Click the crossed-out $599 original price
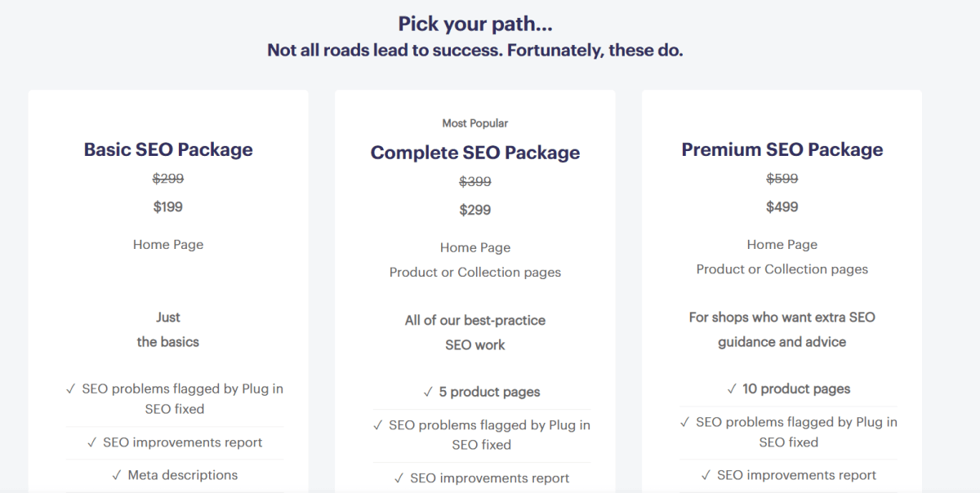 [782, 178]
